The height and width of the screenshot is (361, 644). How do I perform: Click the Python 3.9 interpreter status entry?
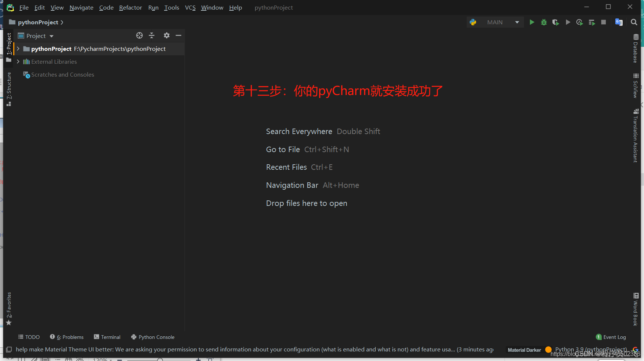(591, 350)
